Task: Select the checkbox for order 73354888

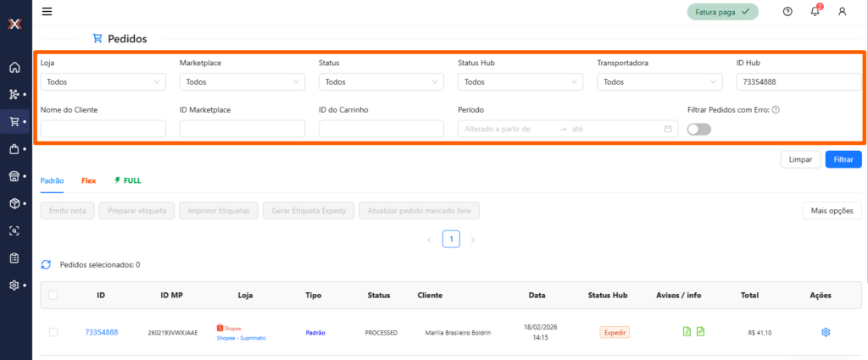Action: point(53,333)
